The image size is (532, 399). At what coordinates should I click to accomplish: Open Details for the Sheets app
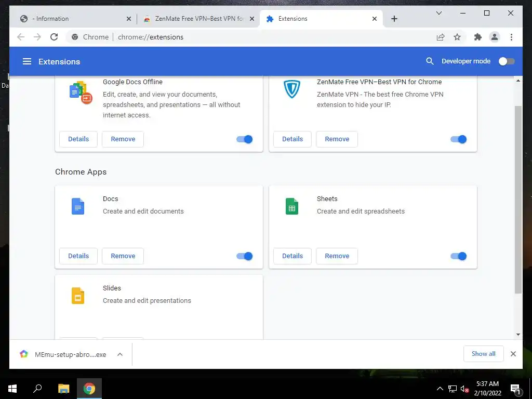(292, 256)
